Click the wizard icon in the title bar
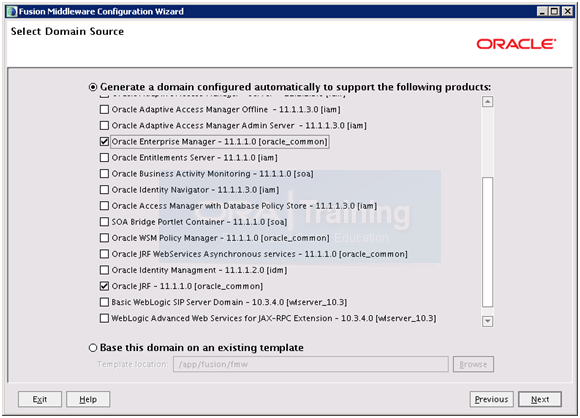The height and width of the screenshot is (418, 580). [12, 11]
